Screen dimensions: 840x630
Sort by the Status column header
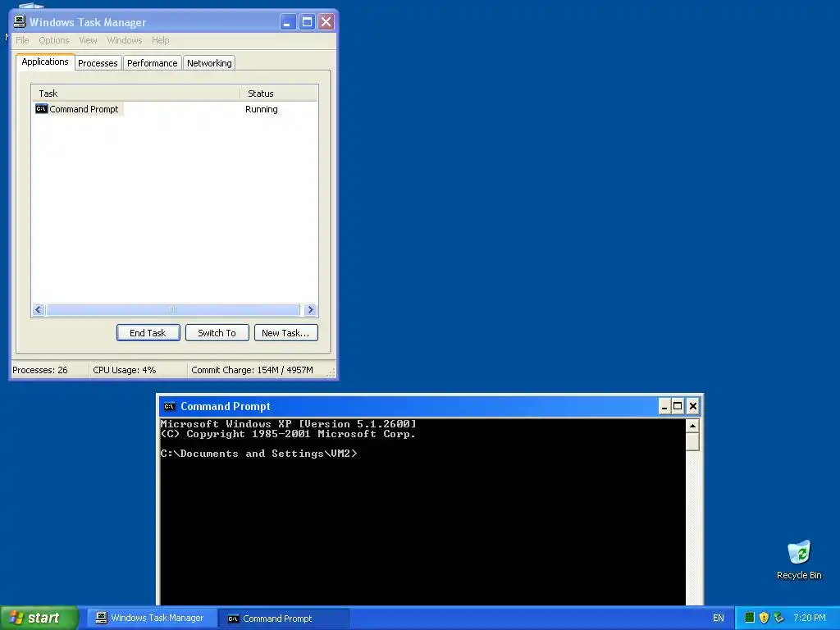point(279,94)
